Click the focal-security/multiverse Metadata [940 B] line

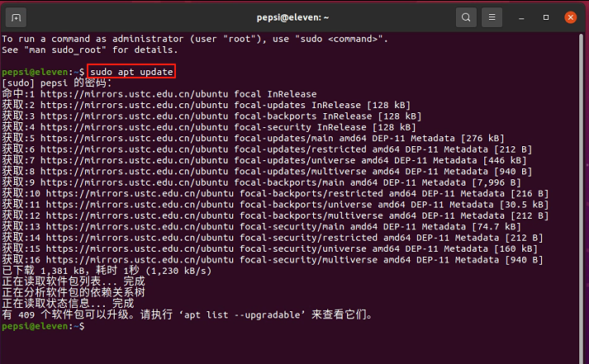(x=273, y=260)
